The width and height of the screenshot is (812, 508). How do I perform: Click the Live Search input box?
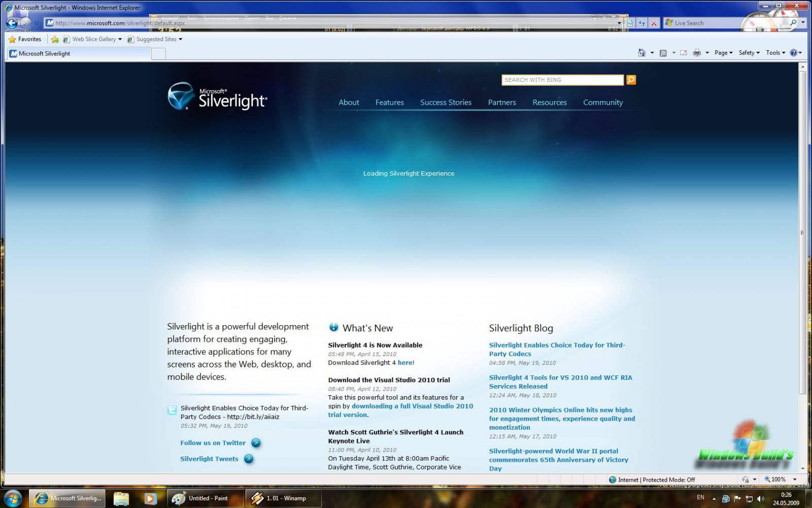point(726,23)
